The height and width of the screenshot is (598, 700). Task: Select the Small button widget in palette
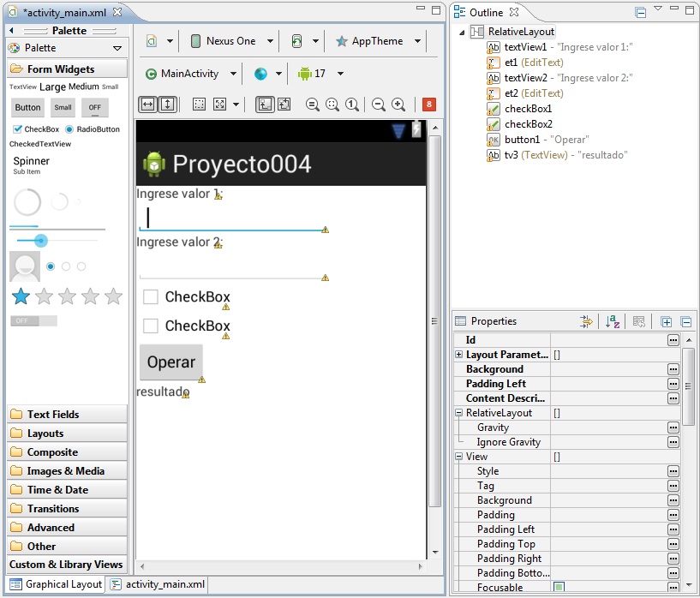(x=63, y=108)
